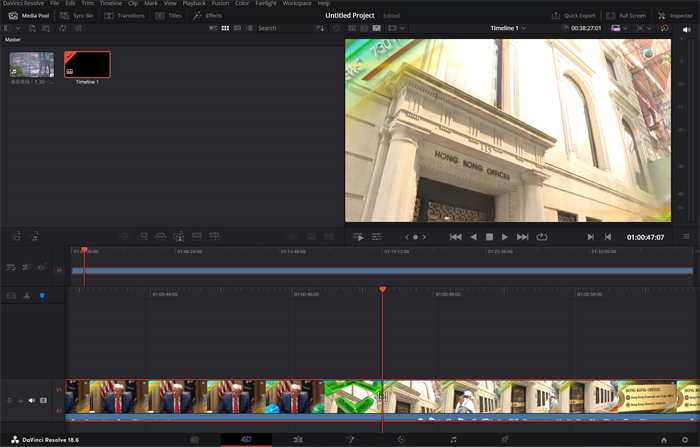700x447 pixels.
Task: Mute audio with the speaker icon
Action: pyautogui.click(x=687, y=29)
